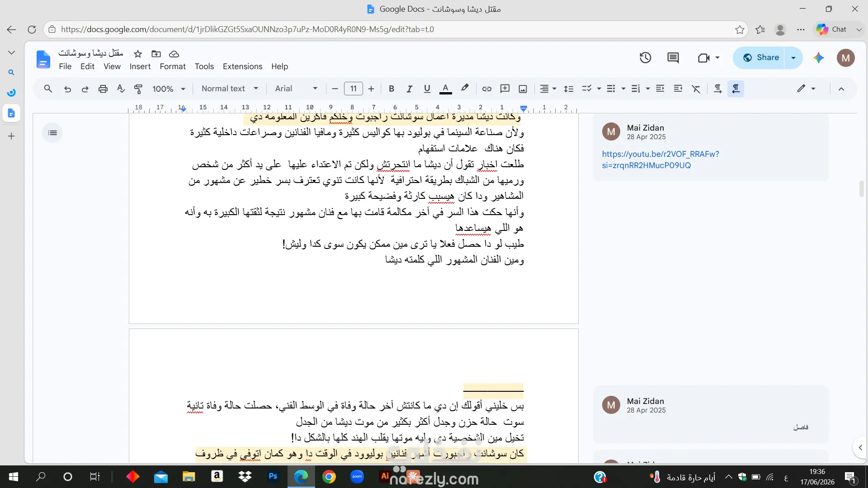This screenshot has width=868, height=488.
Task: Undo the last edit
Action: [x=67, y=89]
